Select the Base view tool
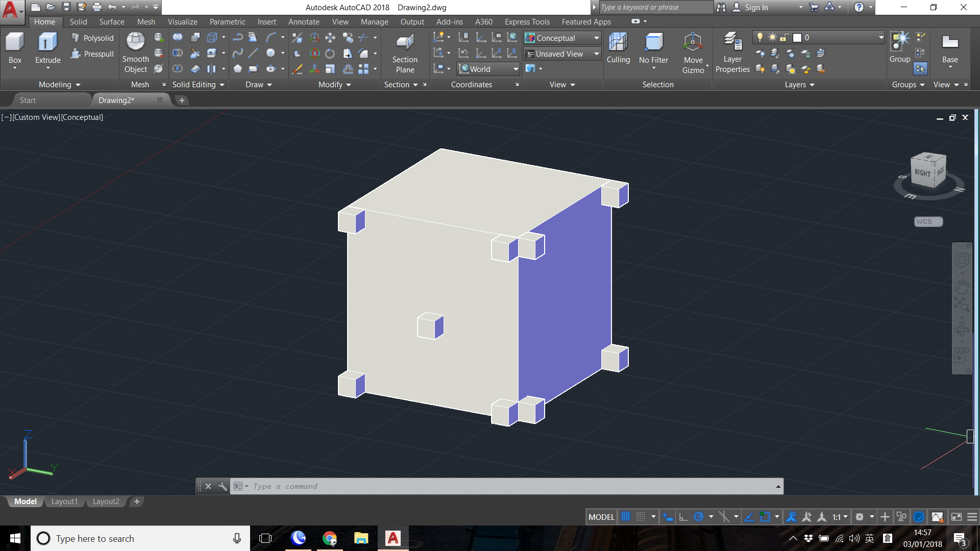This screenshot has height=551, width=980. point(950,49)
